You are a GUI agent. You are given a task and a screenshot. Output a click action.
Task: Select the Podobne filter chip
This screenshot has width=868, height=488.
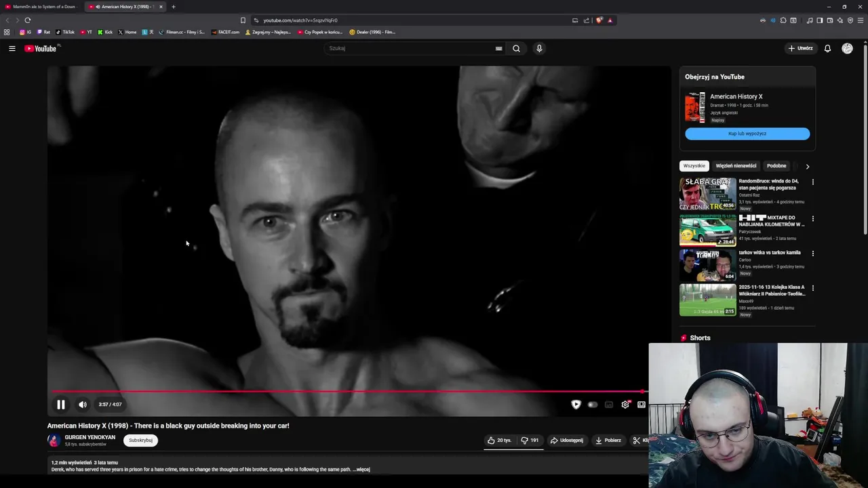[776, 166]
